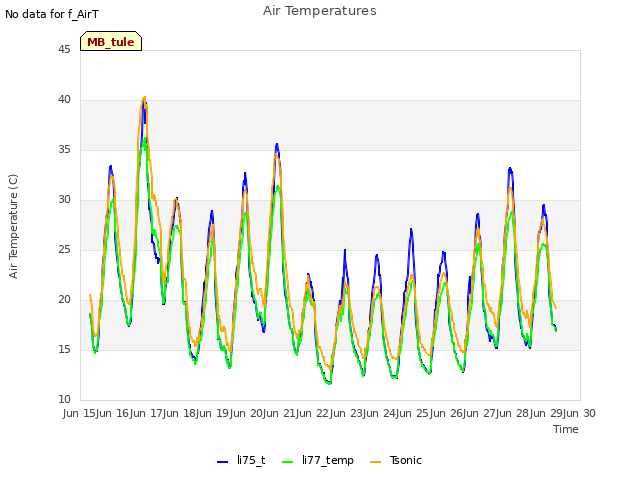640x480 pixels.
Task: Click the 10 y-axis tick label
Action: tap(64, 399)
